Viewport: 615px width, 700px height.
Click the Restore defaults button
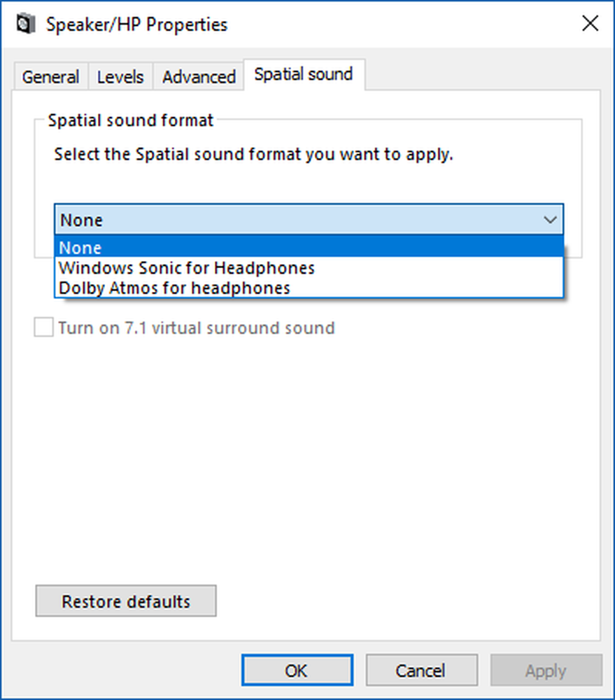tap(126, 601)
